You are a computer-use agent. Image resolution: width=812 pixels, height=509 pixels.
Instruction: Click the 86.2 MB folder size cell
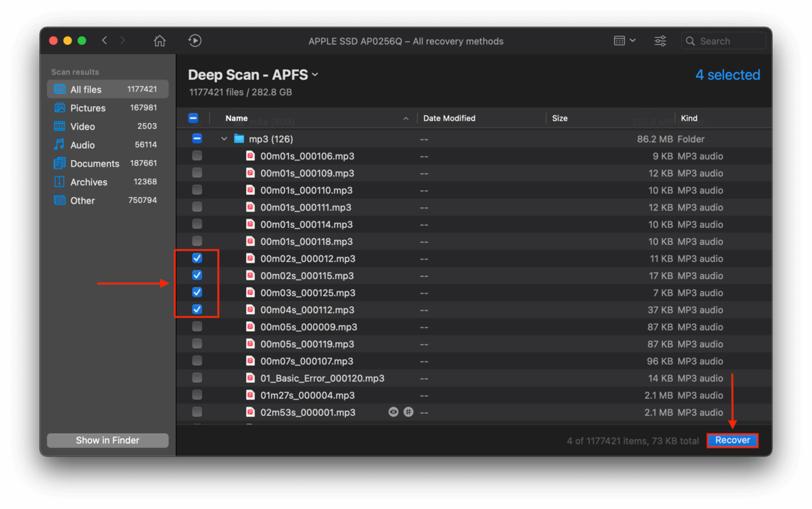tap(655, 139)
